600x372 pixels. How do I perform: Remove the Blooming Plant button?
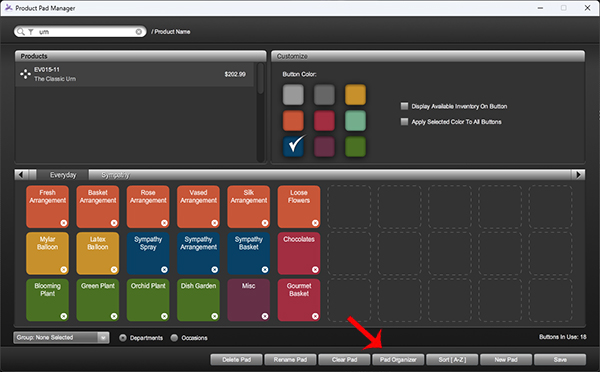click(x=64, y=316)
